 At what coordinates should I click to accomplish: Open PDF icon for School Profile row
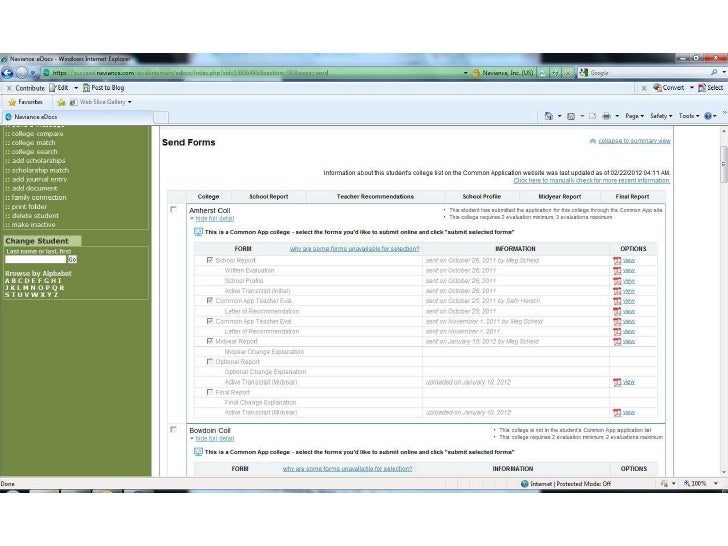pos(617,281)
